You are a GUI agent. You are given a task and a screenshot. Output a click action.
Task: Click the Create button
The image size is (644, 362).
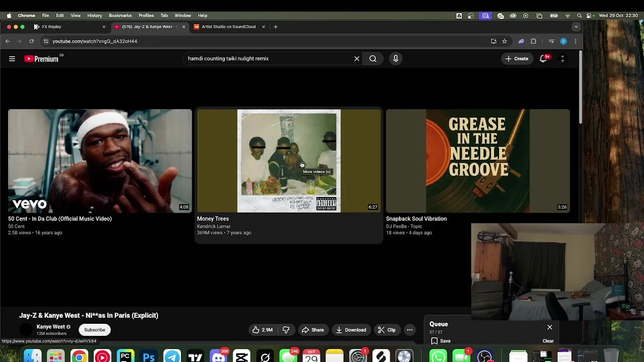[x=517, y=59]
